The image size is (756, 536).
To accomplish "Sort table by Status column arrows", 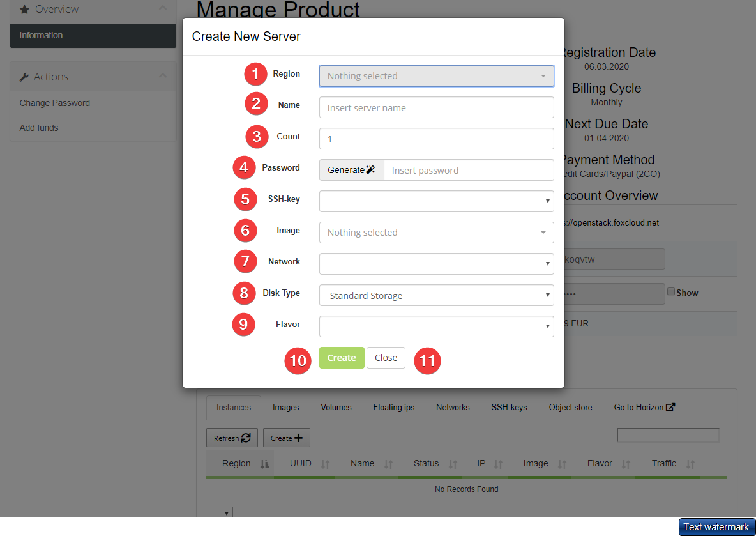I will (x=453, y=464).
